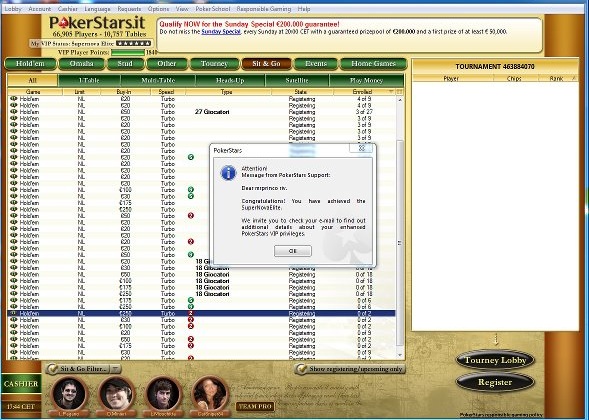Image resolution: width=589 pixels, height=420 pixels.
Task: Sort the tournament players by Chips column
Action: [x=514, y=79]
